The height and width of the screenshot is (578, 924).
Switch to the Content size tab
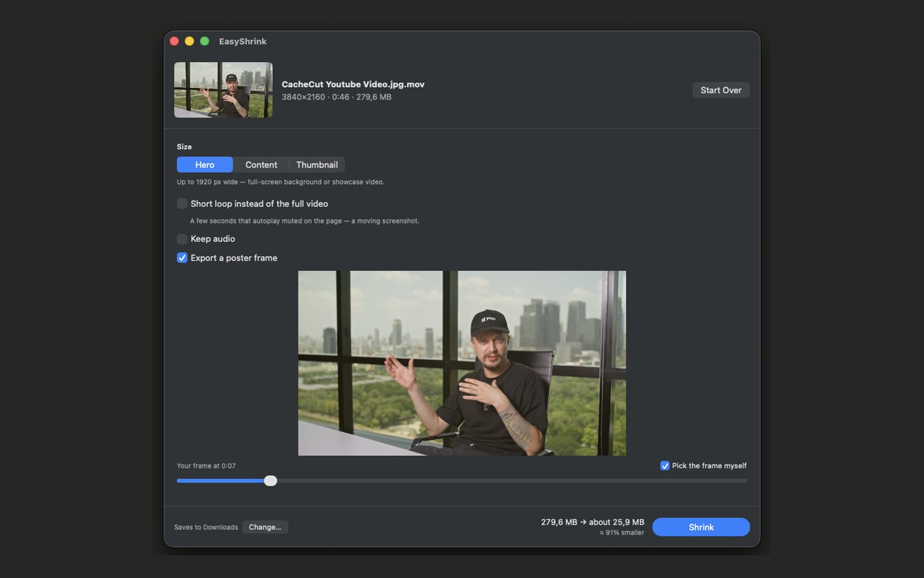point(261,164)
